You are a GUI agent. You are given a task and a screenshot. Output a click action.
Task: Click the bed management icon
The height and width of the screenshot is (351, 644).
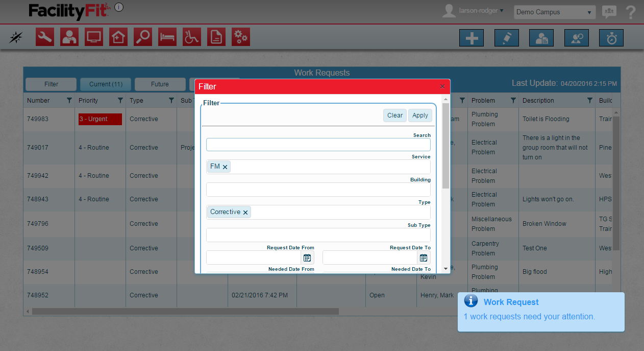[x=167, y=37]
